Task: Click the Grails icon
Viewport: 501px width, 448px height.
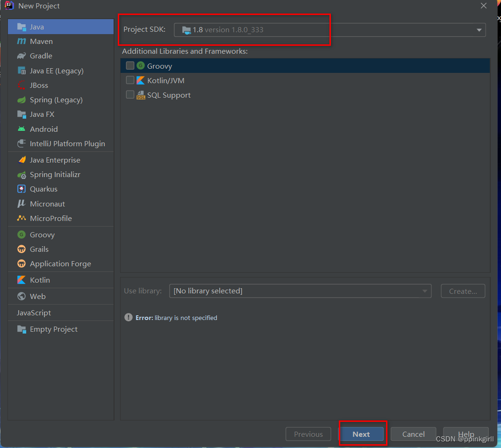Action: tap(21, 249)
